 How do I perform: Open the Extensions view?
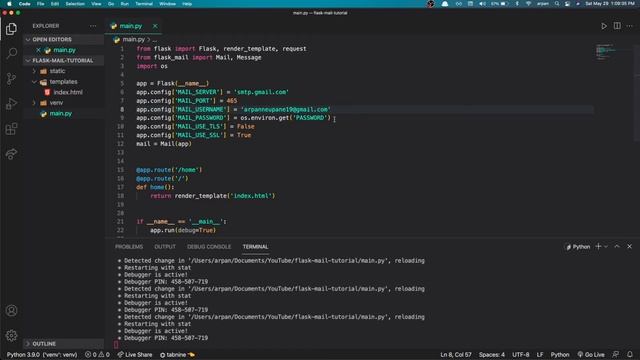[11, 129]
